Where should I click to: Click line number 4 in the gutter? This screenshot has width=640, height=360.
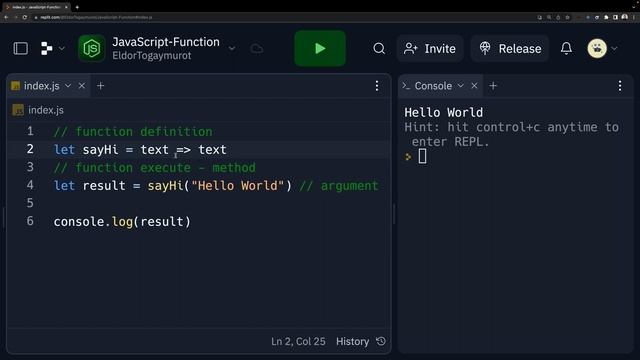click(x=30, y=185)
